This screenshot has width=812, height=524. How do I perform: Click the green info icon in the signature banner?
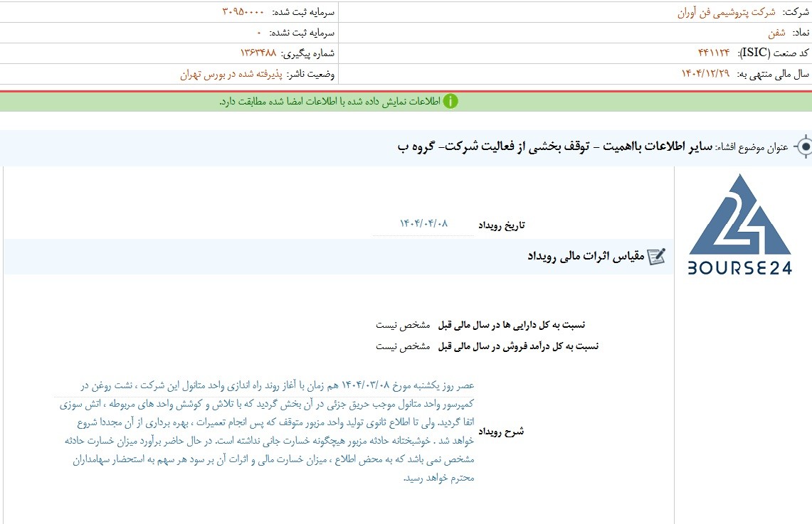pos(450,102)
